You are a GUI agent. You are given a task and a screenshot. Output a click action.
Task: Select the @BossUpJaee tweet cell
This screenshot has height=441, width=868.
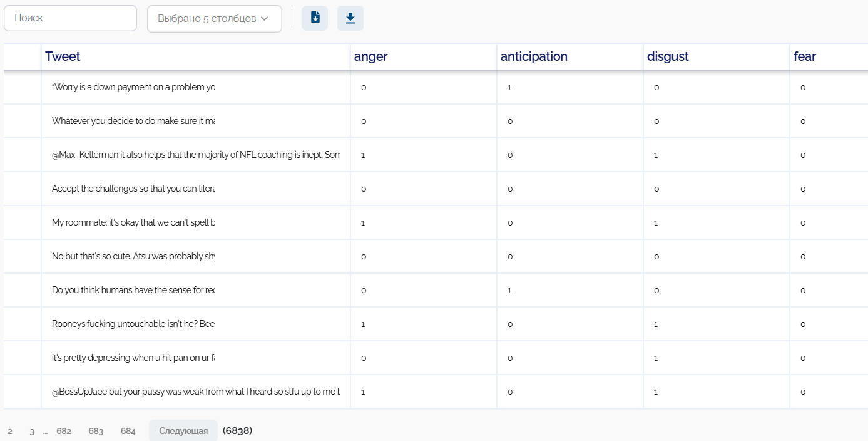(196, 392)
